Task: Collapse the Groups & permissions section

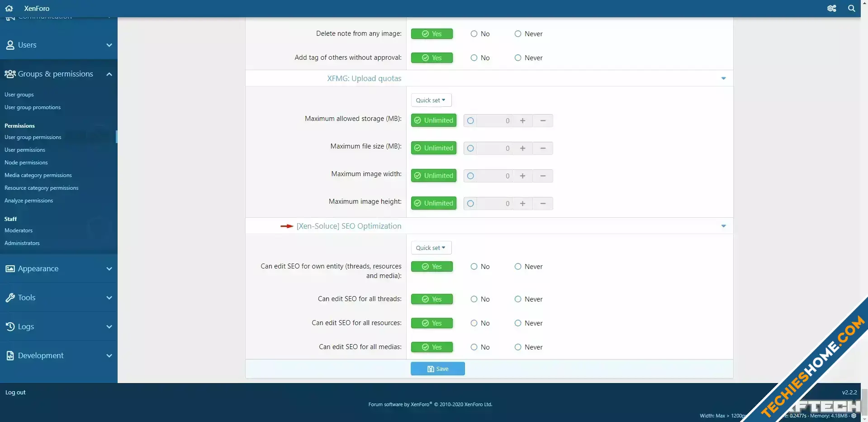Action: pos(109,74)
